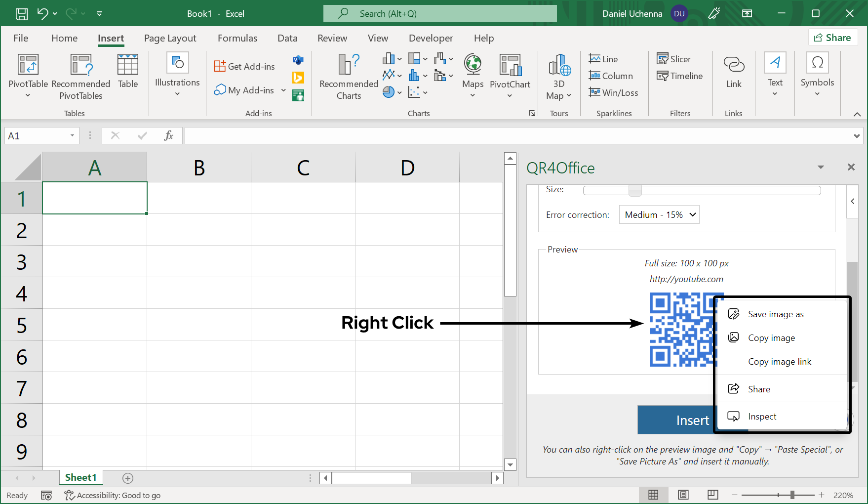
Task: Open the Formulas ribbon tab
Action: coord(237,38)
